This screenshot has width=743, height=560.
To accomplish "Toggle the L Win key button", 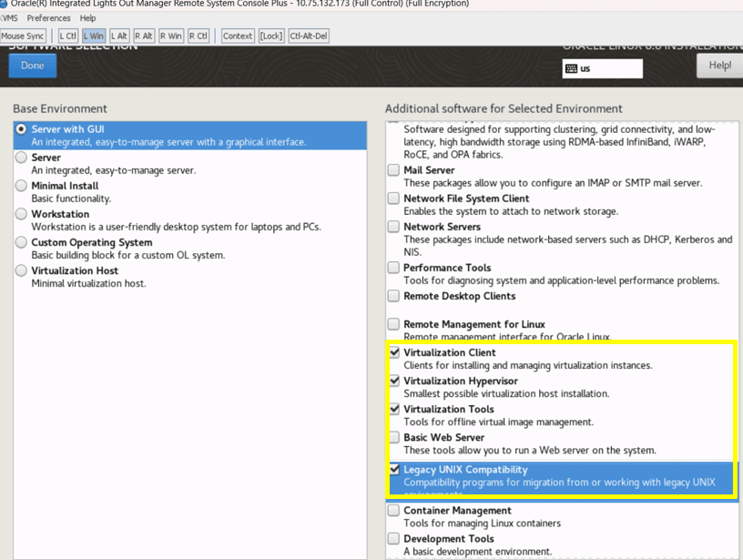I will pos(94,36).
